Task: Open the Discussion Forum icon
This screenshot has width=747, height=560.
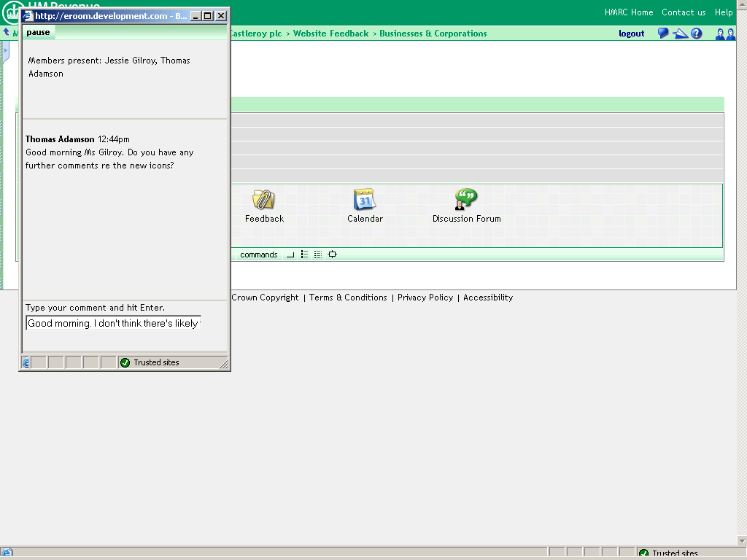Action: [x=466, y=200]
